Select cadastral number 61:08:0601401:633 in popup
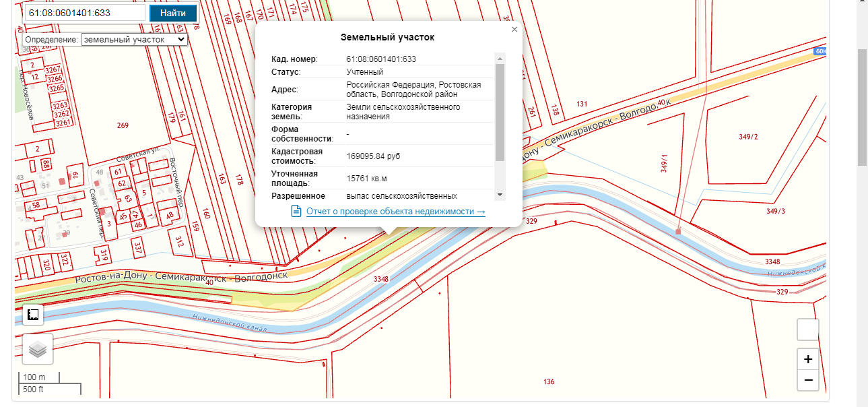868x407 pixels. (x=381, y=59)
